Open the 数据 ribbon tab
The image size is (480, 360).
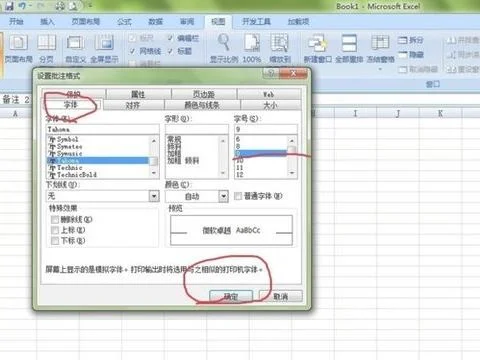[x=155, y=22]
